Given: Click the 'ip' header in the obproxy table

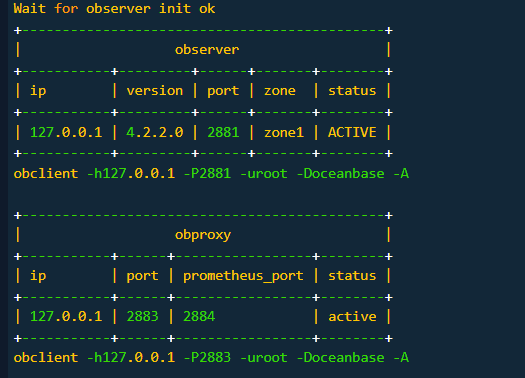Looking at the screenshot, I should tap(38, 276).
